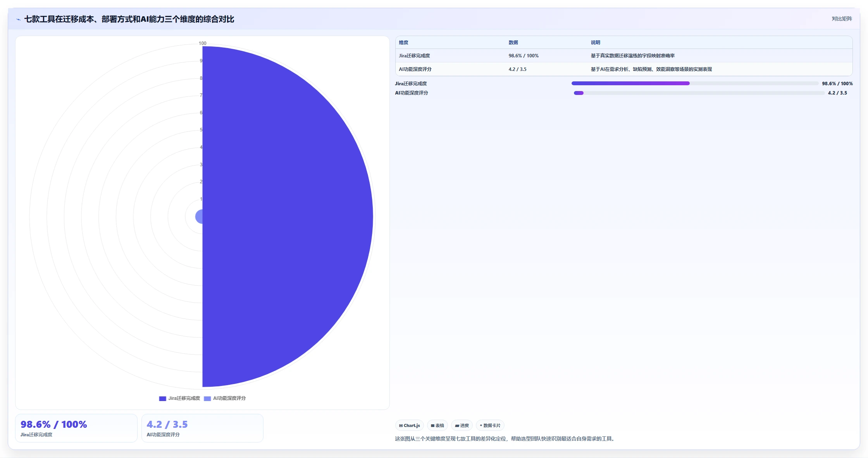Click the 说明 column header
Screen dimensions: 868x458
point(595,43)
